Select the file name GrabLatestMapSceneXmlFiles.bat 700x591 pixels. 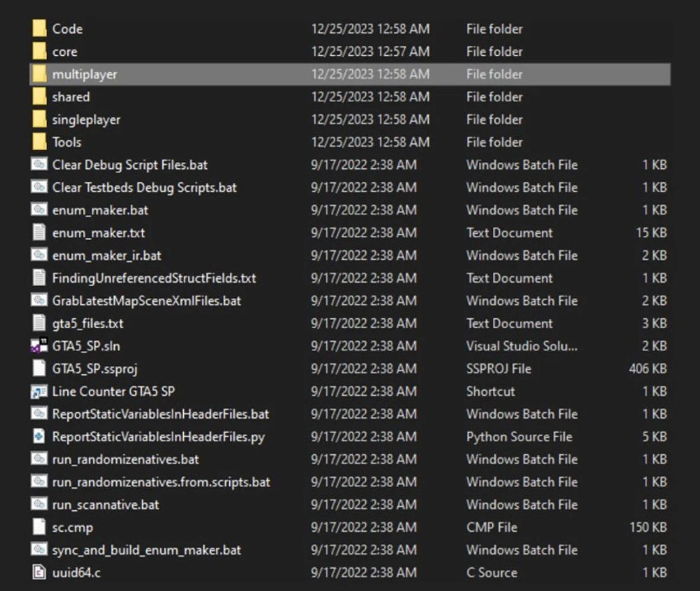(147, 301)
